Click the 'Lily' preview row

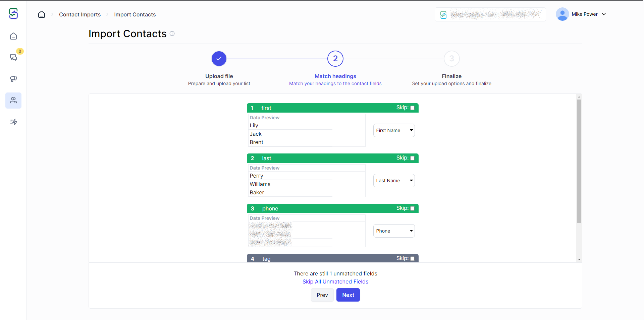(x=290, y=125)
